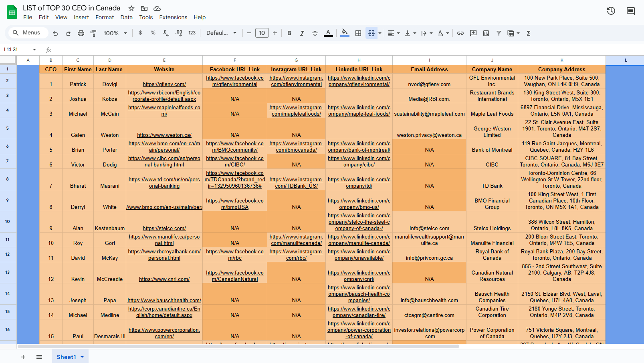Activate the Paint format tool

(x=93, y=33)
